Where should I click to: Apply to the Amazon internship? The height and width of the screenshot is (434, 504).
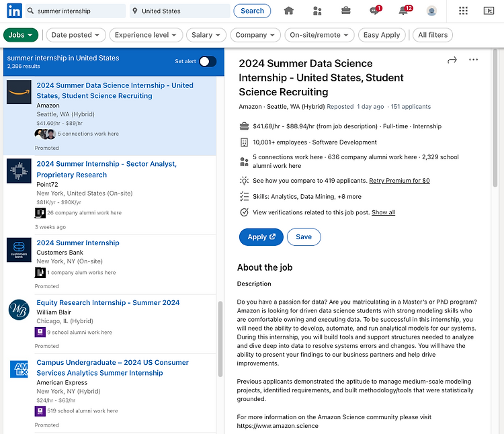click(x=261, y=237)
